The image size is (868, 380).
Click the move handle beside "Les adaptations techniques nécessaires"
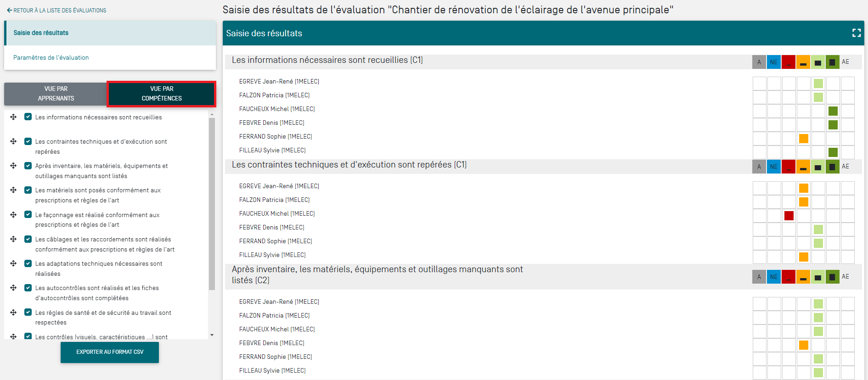tap(13, 263)
